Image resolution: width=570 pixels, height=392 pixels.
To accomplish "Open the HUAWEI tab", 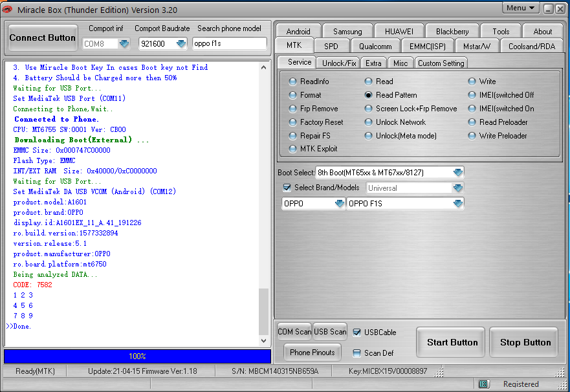I will click(399, 31).
